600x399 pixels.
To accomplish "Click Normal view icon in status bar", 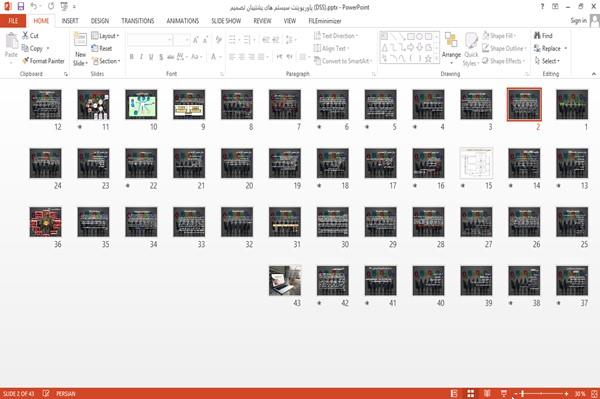I will [x=454, y=393].
